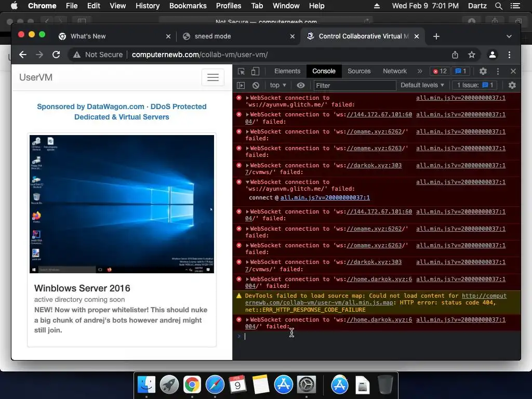Close the sneed mode tab
Image resolution: width=532 pixels, height=399 pixels.
[292, 36]
